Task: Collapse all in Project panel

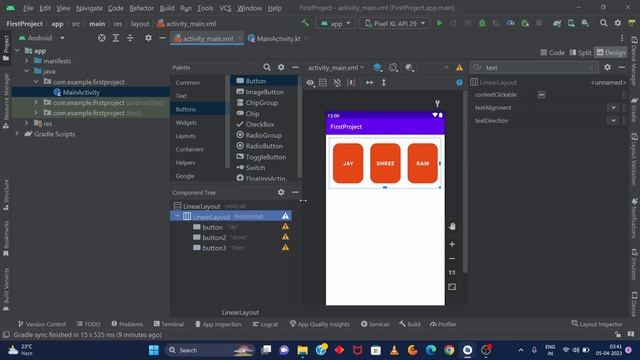Action: pyautogui.click(x=130, y=38)
